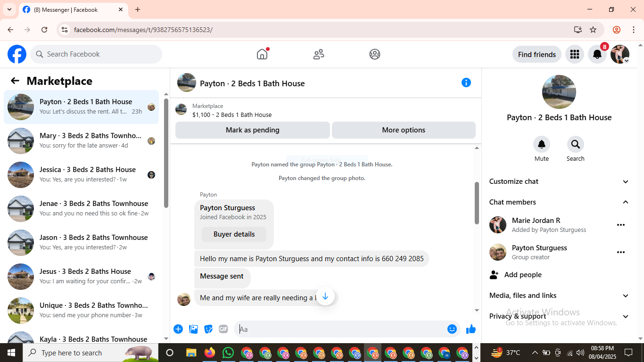
Task: Click the message thread scrollbar thumb
Action: [477, 203]
